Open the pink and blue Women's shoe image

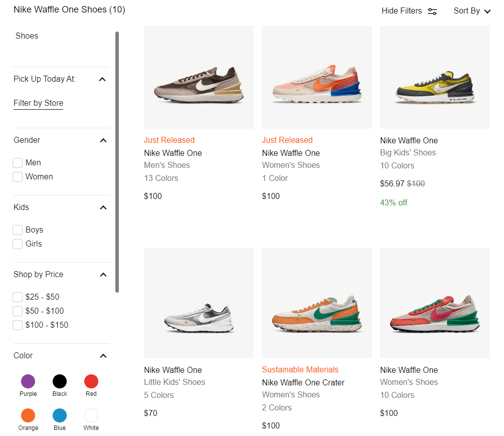pos(317,77)
